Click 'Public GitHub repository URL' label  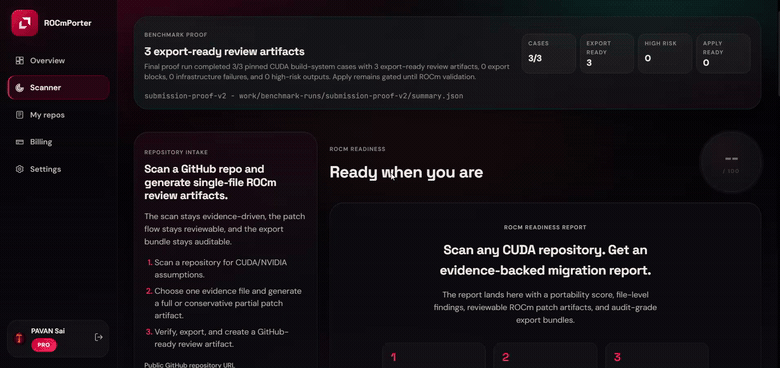[x=189, y=365]
